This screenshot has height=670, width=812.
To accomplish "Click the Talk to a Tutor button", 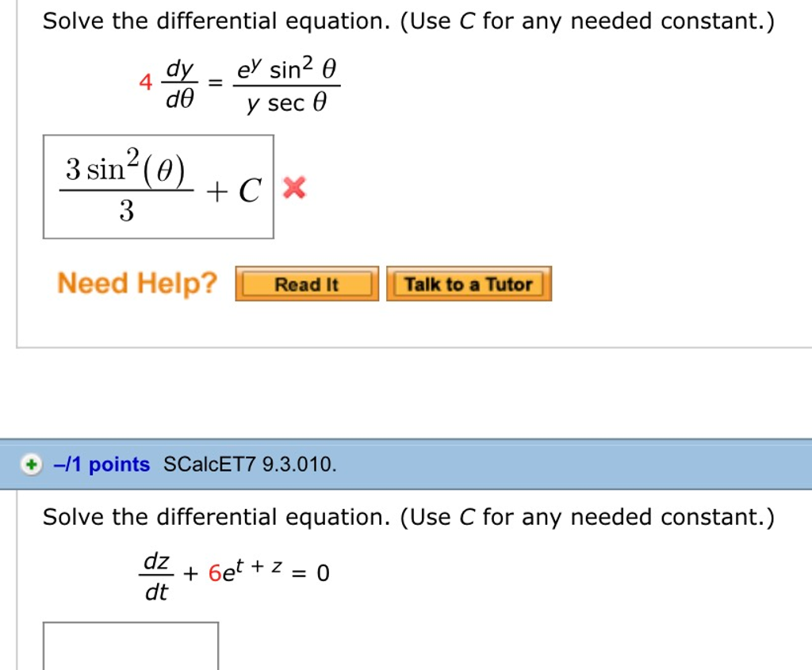I will pos(469,283).
